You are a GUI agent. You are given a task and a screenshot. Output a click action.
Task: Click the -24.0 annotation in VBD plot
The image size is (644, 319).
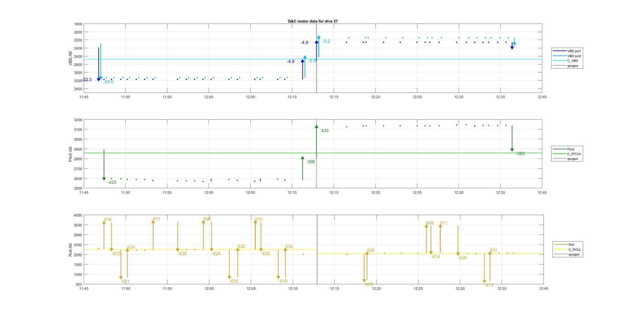[108, 81]
